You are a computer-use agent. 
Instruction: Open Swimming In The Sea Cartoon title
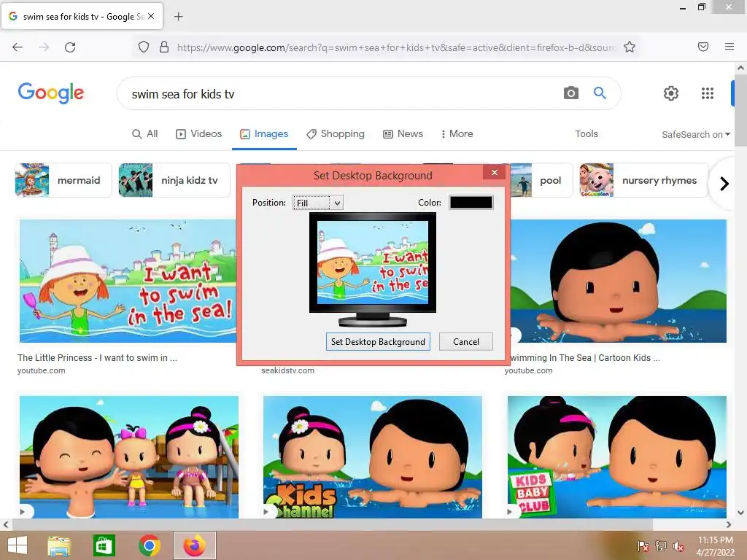[x=585, y=357]
